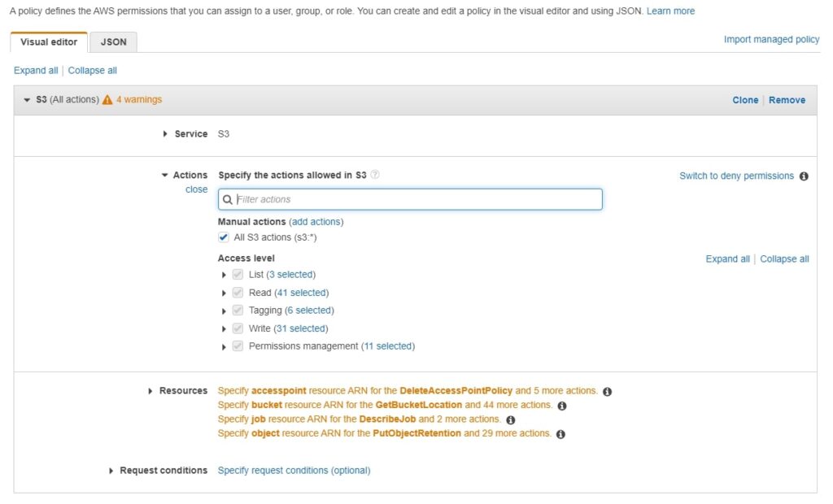The height and width of the screenshot is (504, 833).
Task: Click the info icon beside Switch to deny permissions
Action: click(x=804, y=176)
